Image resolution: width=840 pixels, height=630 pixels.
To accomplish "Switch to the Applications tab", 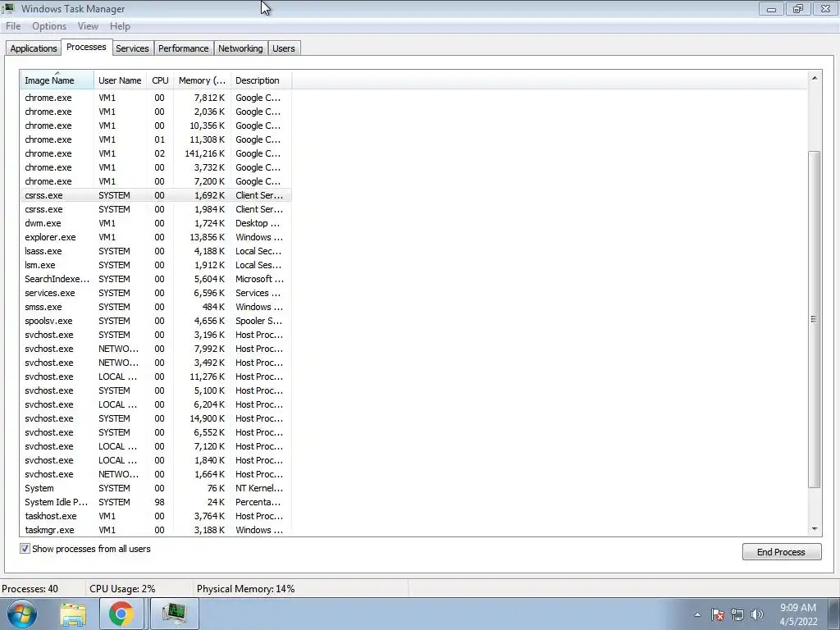I will 33,48.
